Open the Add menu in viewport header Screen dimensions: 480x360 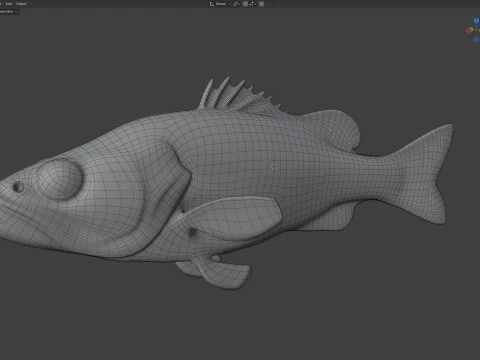(9, 4)
